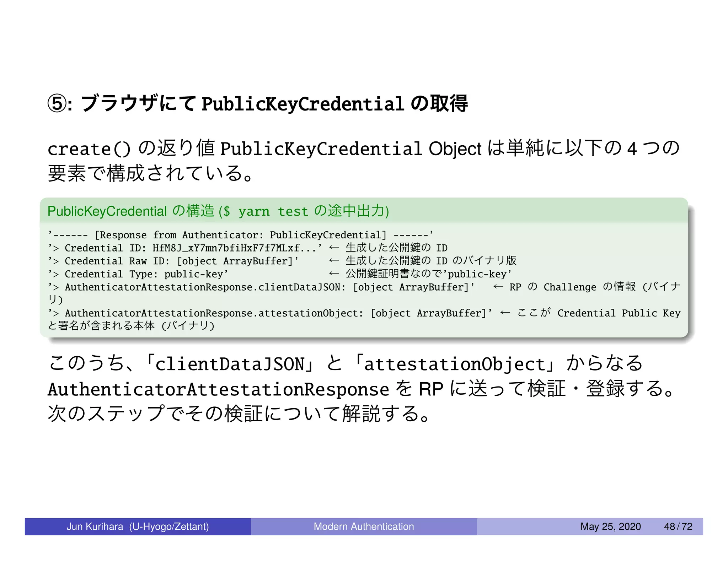Click the green box header 'PublicKeyCredential の構造'
Viewport: 728px width, 562px height.
[x=218, y=211]
